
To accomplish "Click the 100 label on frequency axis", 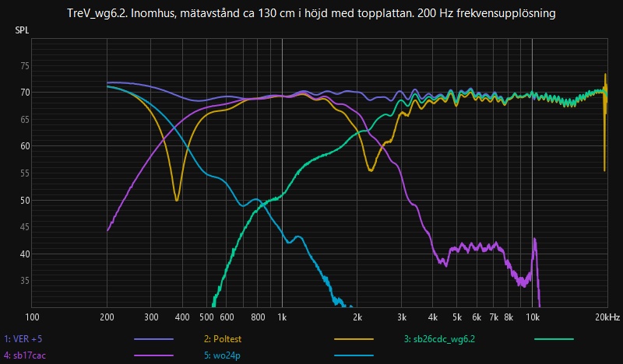I will point(32,317).
